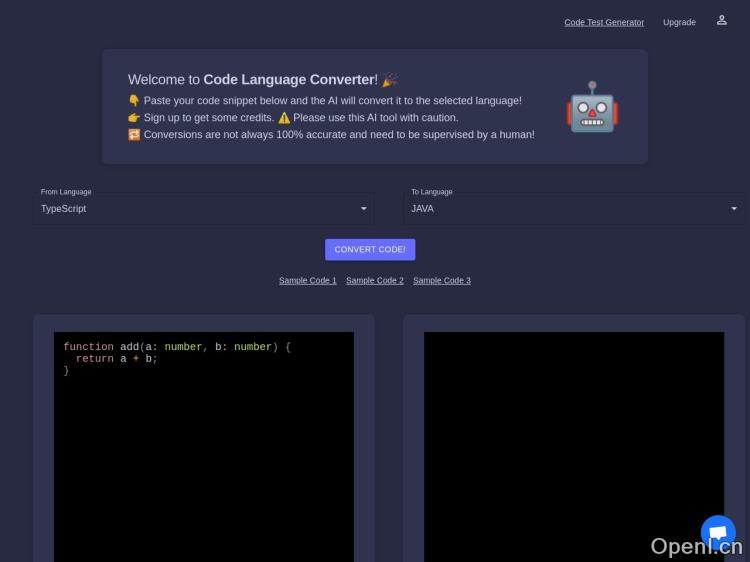
Task: Expand the To Language dropdown arrow
Action: [734, 209]
